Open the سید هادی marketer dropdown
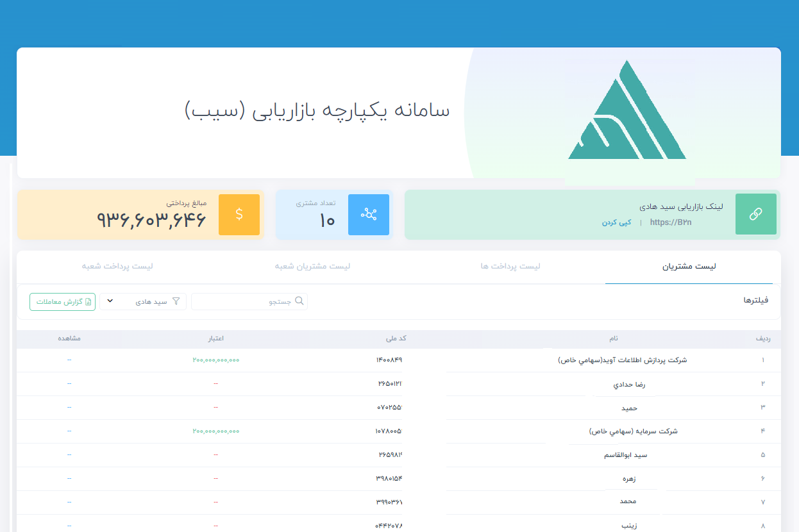 tap(143, 302)
